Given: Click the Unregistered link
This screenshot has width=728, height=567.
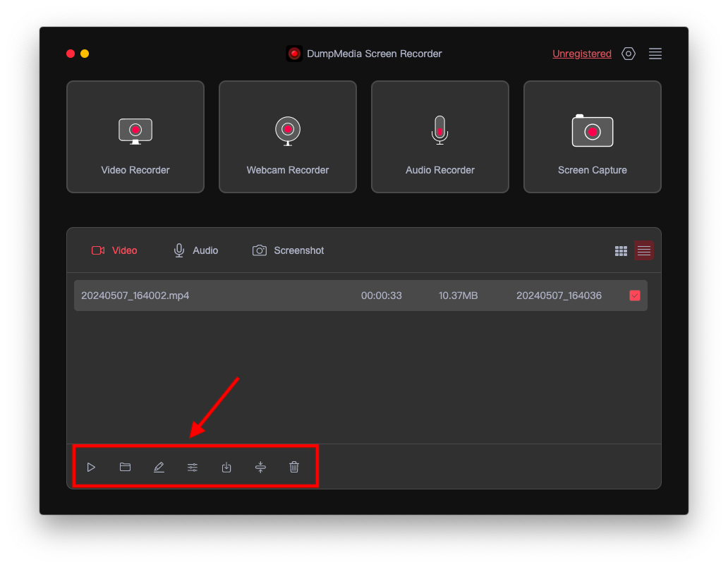Looking at the screenshot, I should 582,54.
